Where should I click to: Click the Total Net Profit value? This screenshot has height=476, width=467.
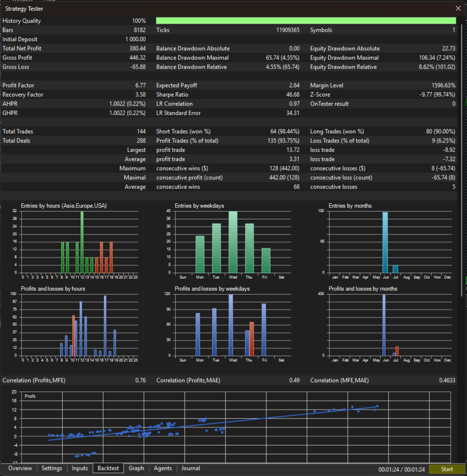137,48
